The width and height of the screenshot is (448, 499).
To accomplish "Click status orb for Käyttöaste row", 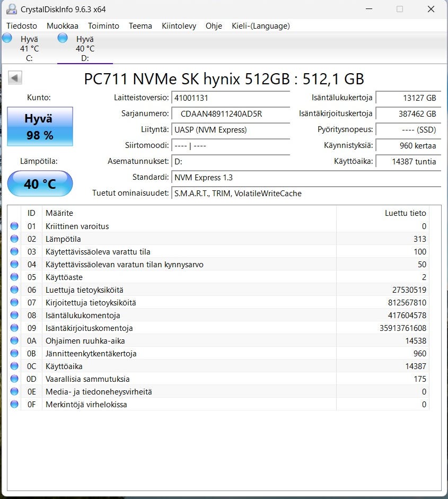I will click(14, 277).
